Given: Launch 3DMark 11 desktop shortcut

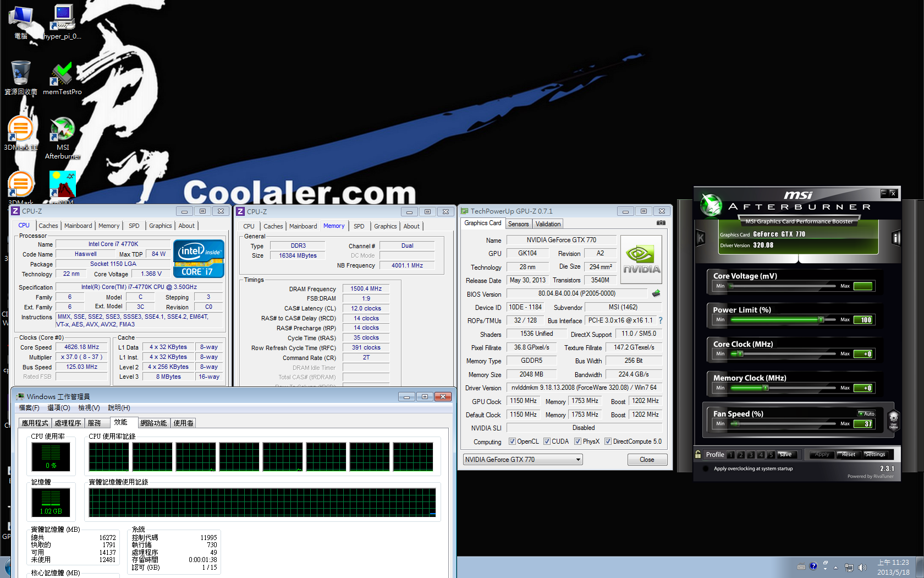Looking at the screenshot, I should pyautogui.click(x=20, y=133).
